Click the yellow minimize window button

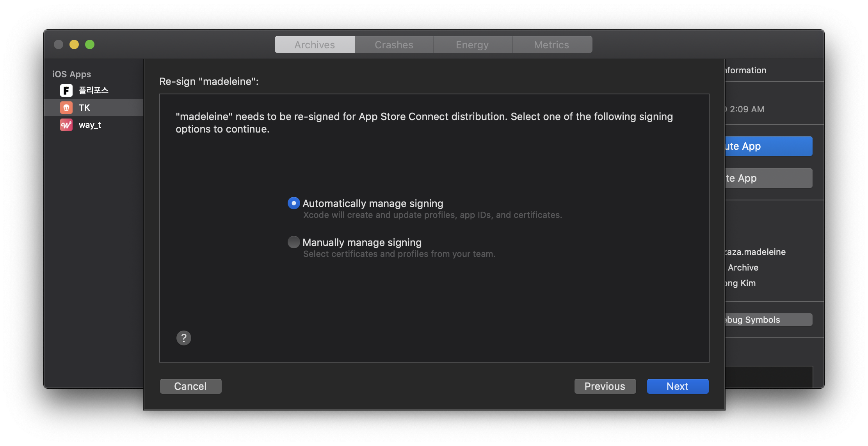[x=74, y=44]
